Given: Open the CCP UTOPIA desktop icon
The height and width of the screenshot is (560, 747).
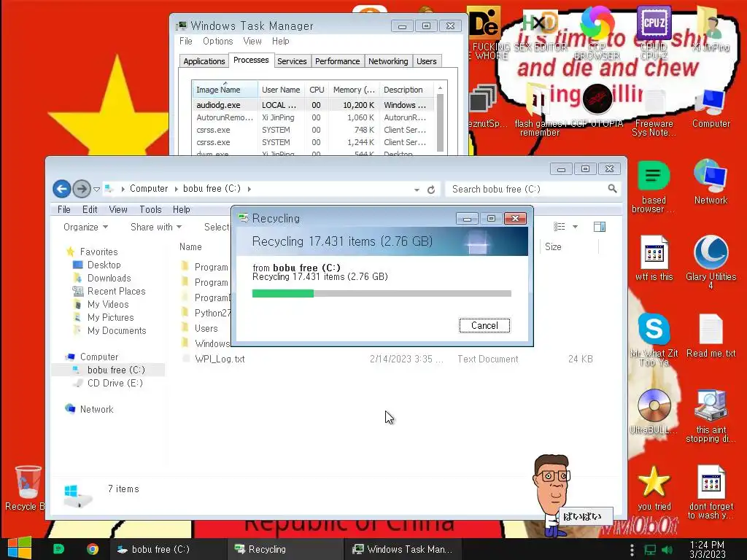Looking at the screenshot, I should coord(597,106).
